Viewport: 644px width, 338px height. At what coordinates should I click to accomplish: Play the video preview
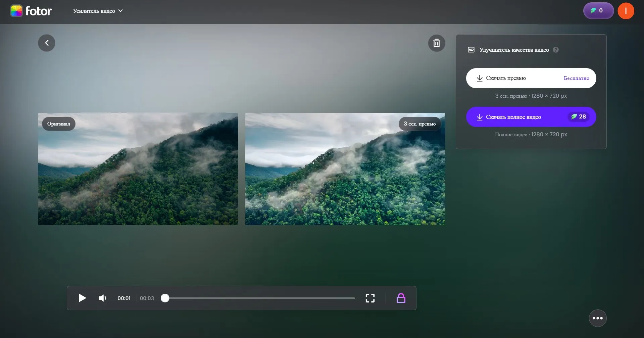[x=82, y=298]
